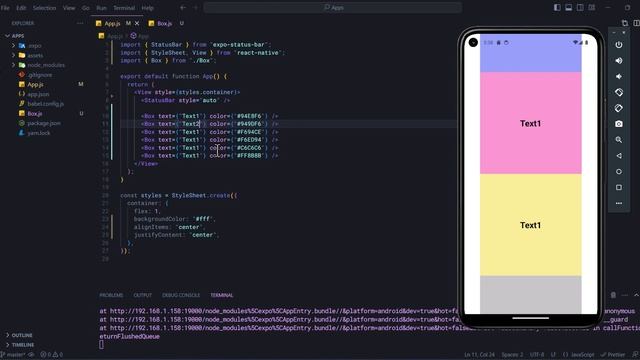This screenshot has width=640, height=360.
Task: Change encoding via UTF-8 status entry
Action: pos(537,355)
